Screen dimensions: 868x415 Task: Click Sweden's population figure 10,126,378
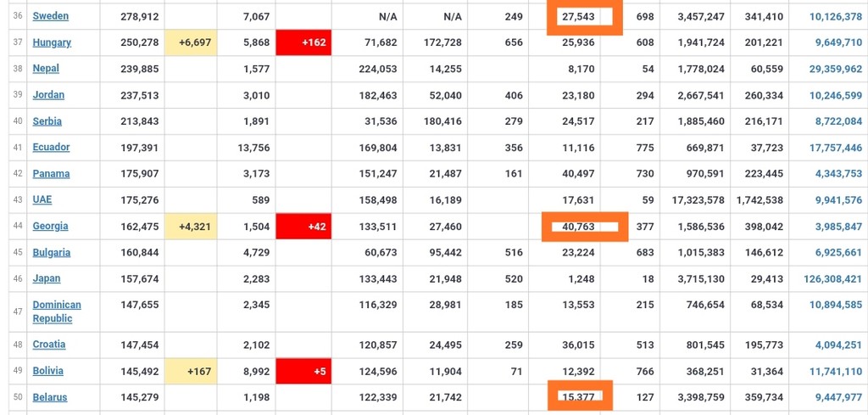click(x=835, y=17)
